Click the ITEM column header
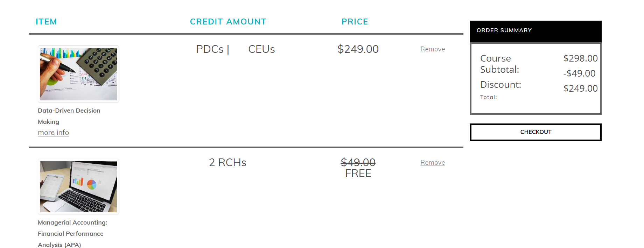Image resolution: width=644 pixels, height=248 pixels. [x=46, y=22]
